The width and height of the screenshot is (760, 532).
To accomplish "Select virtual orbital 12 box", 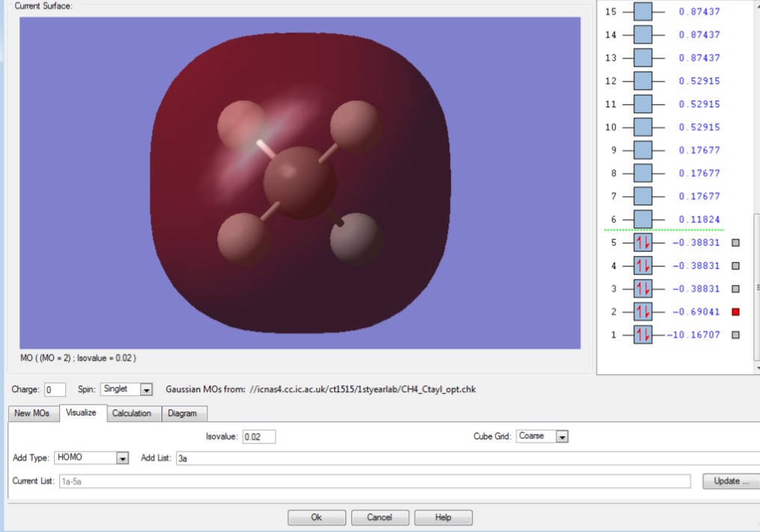I will (643, 81).
